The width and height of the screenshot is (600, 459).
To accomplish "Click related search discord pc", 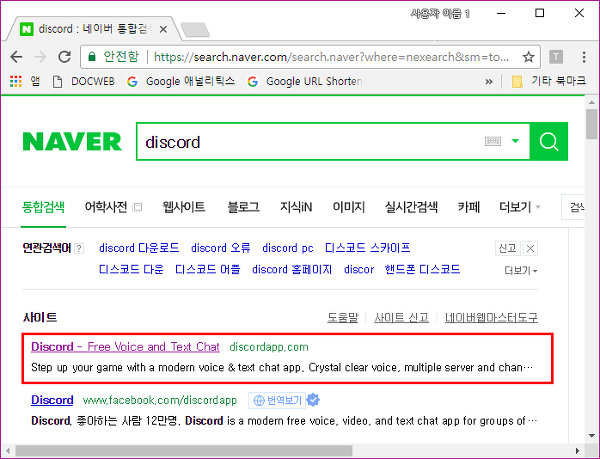I will (x=288, y=248).
